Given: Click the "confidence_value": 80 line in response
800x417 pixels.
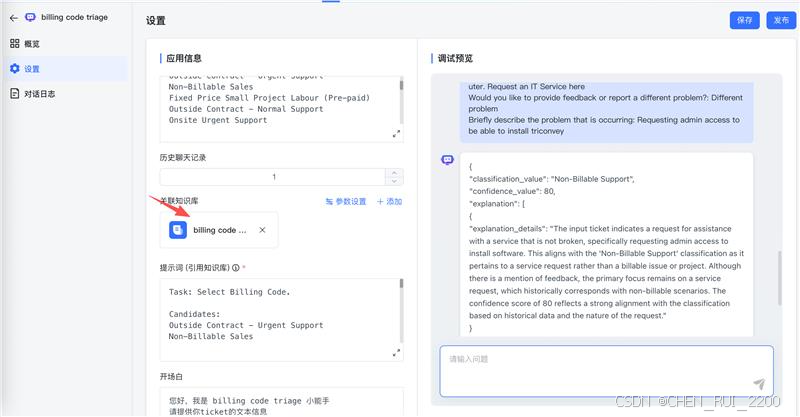Looking at the screenshot, I should click(512, 191).
